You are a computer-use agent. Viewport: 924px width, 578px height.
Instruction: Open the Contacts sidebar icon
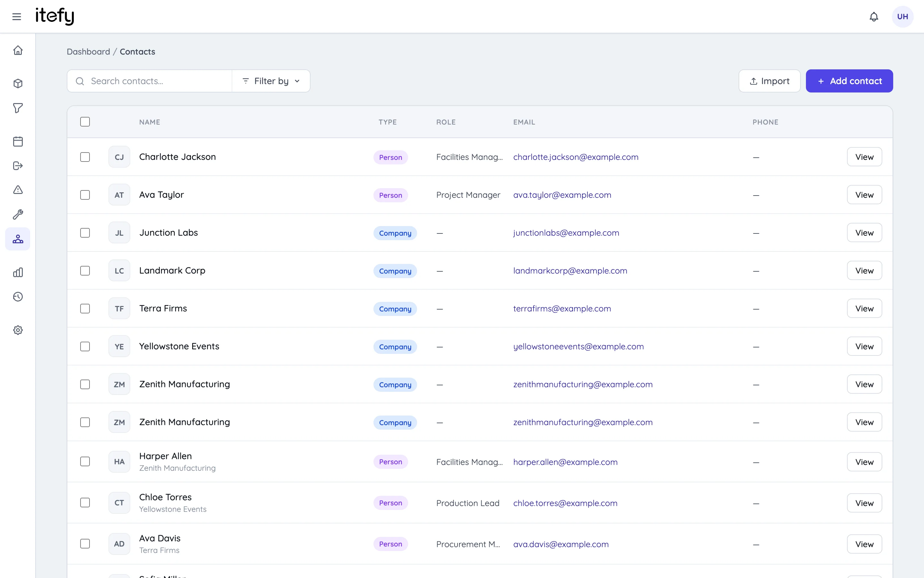[x=18, y=239]
